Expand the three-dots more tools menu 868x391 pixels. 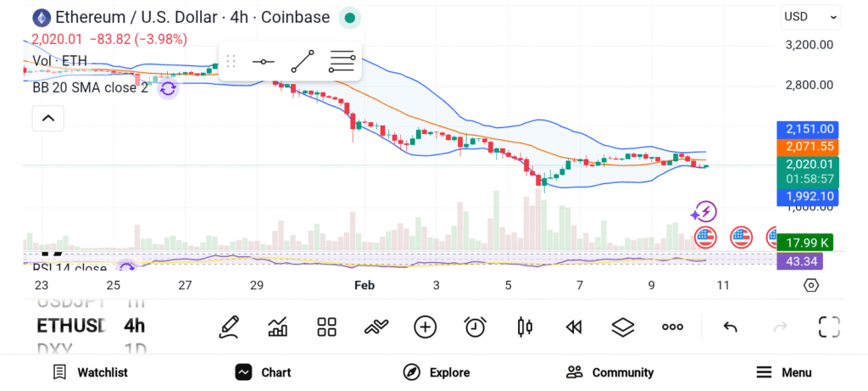pyautogui.click(x=673, y=327)
